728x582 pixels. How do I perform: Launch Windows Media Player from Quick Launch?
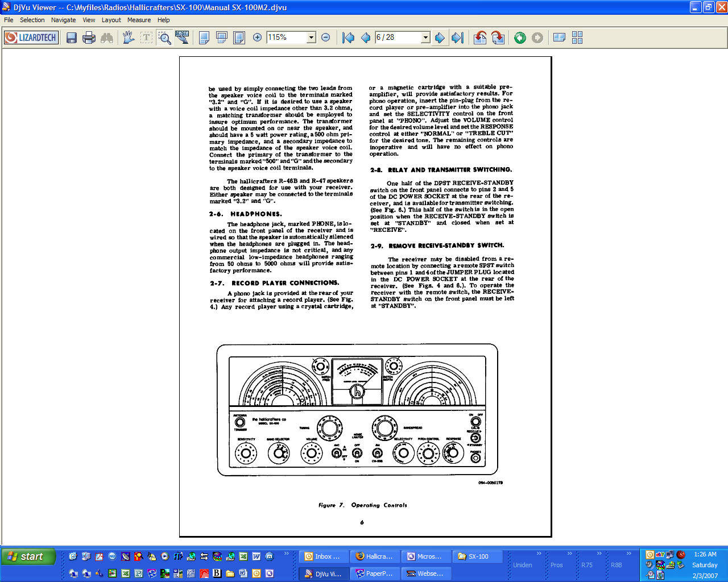165,556
